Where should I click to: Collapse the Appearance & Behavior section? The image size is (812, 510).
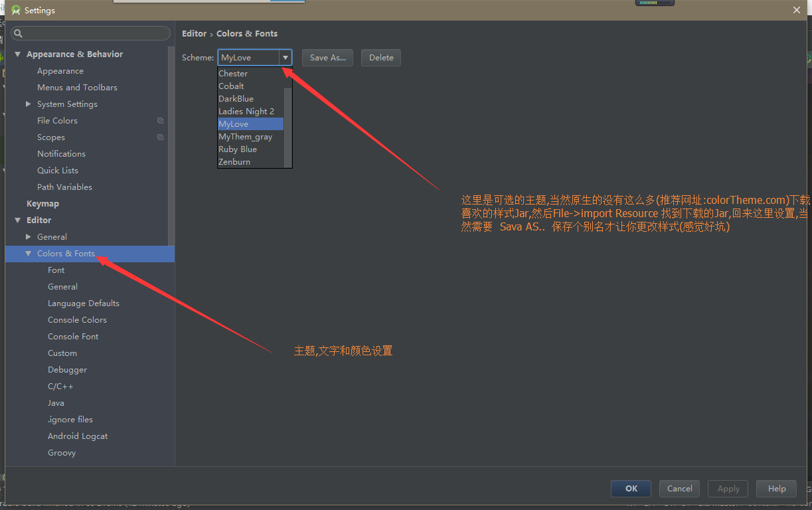click(18, 54)
